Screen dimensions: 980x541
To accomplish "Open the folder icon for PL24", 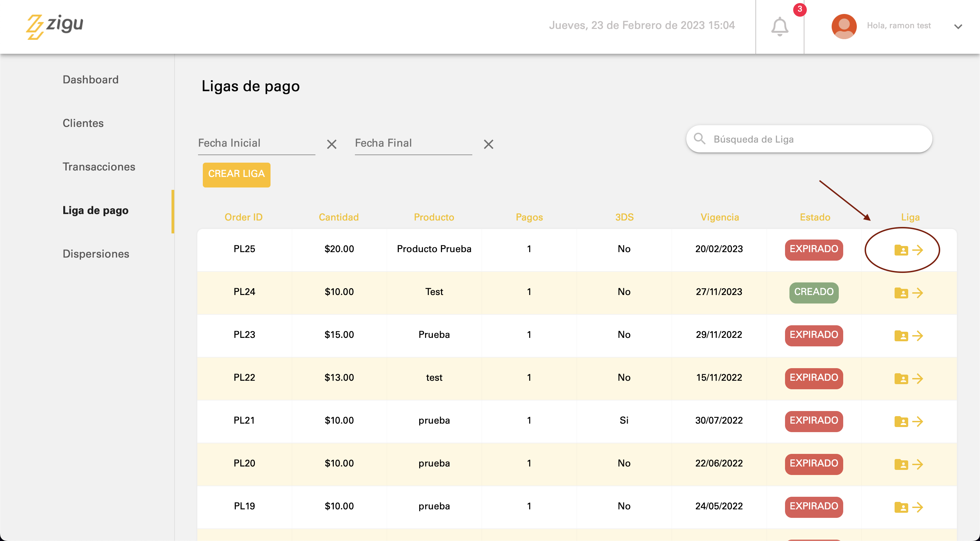I will coord(901,293).
